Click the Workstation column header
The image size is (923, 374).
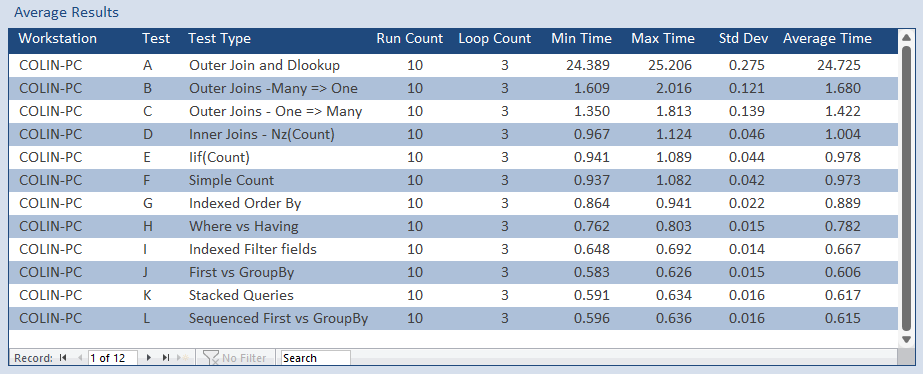(58, 39)
